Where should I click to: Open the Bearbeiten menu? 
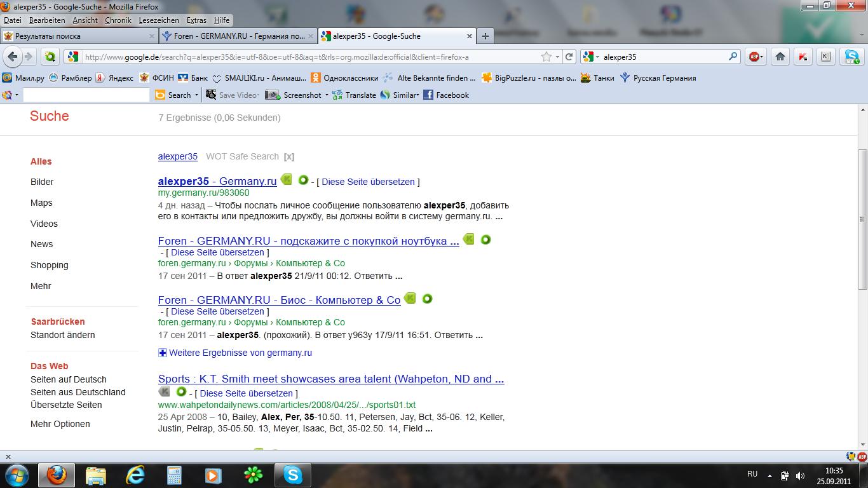47,20
